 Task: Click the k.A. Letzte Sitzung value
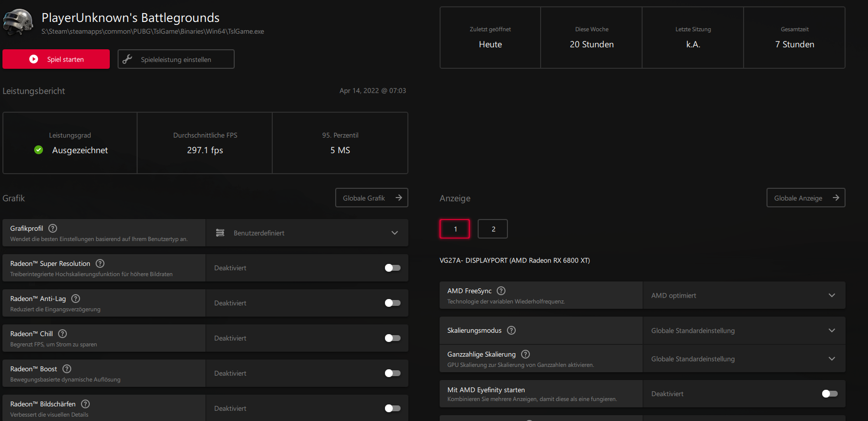(693, 44)
